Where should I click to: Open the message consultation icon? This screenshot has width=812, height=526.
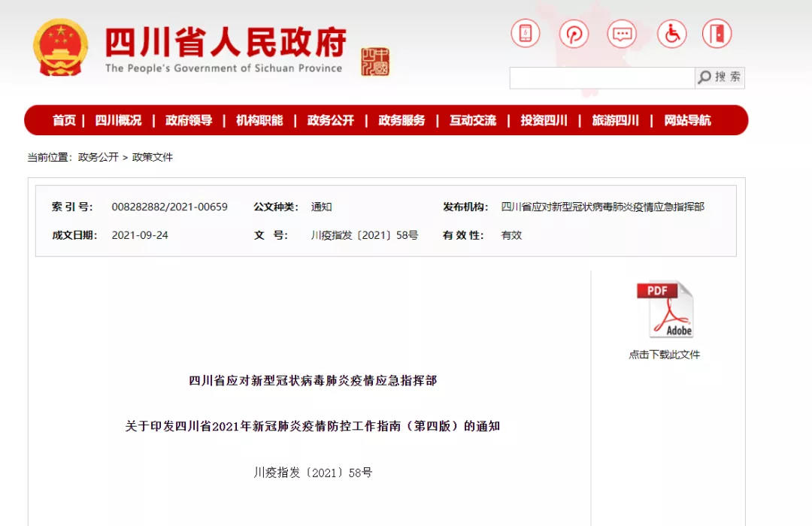623,33
